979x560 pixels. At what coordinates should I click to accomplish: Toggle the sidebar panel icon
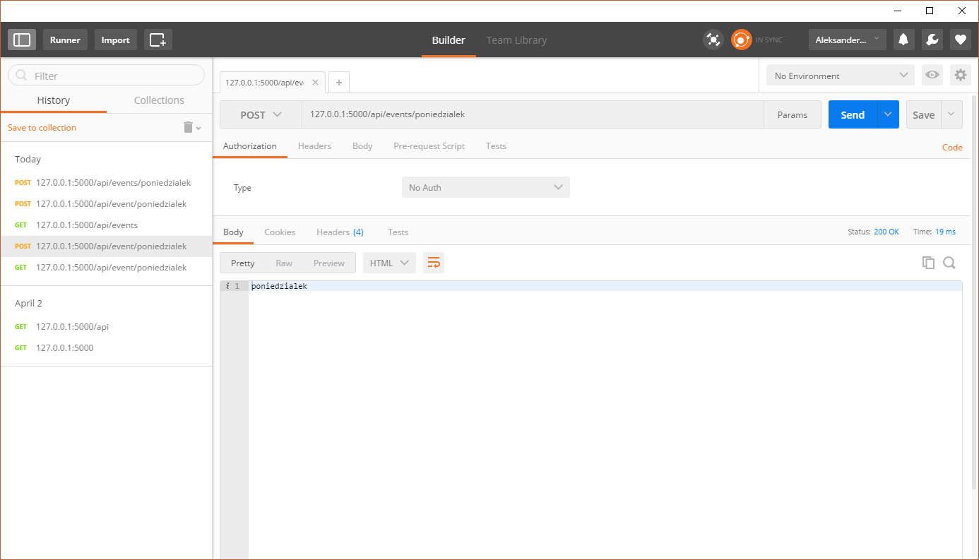pyautogui.click(x=22, y=40)
